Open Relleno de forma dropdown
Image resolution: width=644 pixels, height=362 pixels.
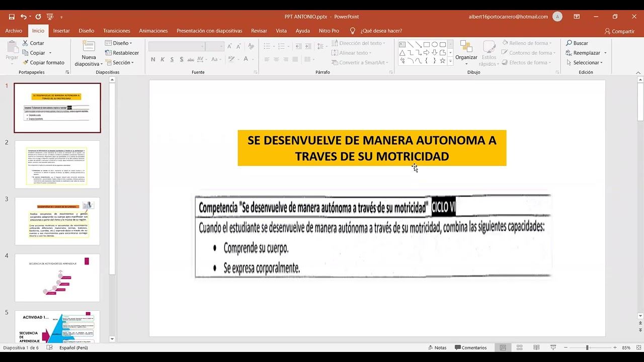[x=526, y=43]
